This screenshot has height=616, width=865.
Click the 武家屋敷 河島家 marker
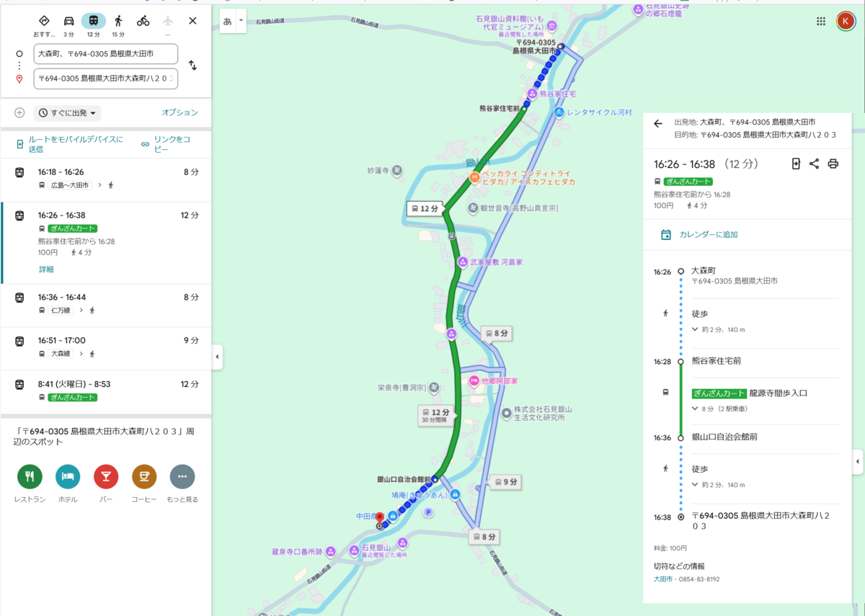tap(462, 262)
